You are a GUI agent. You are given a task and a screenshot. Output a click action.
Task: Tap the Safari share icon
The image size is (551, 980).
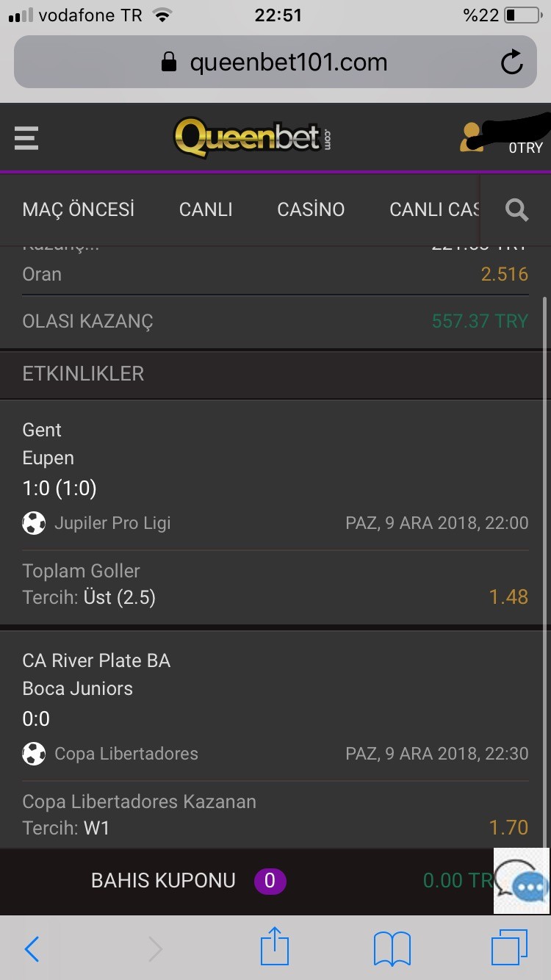[274, 947]
